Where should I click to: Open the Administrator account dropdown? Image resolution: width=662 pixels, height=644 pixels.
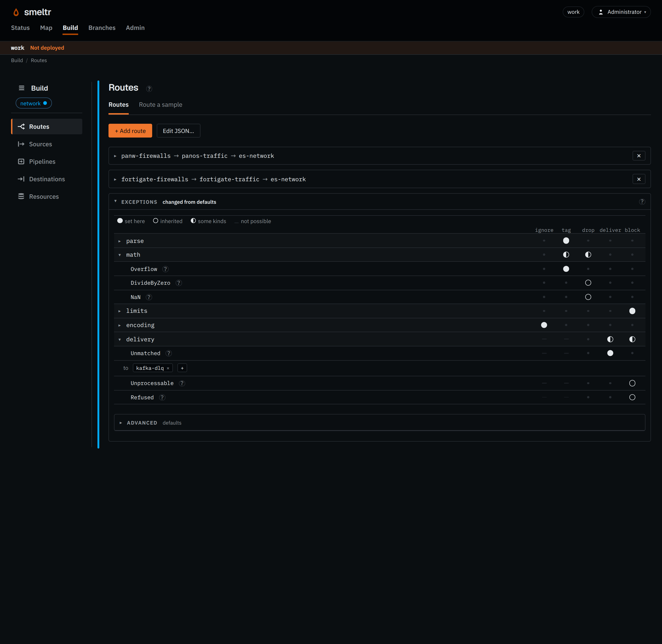(621, 12)
